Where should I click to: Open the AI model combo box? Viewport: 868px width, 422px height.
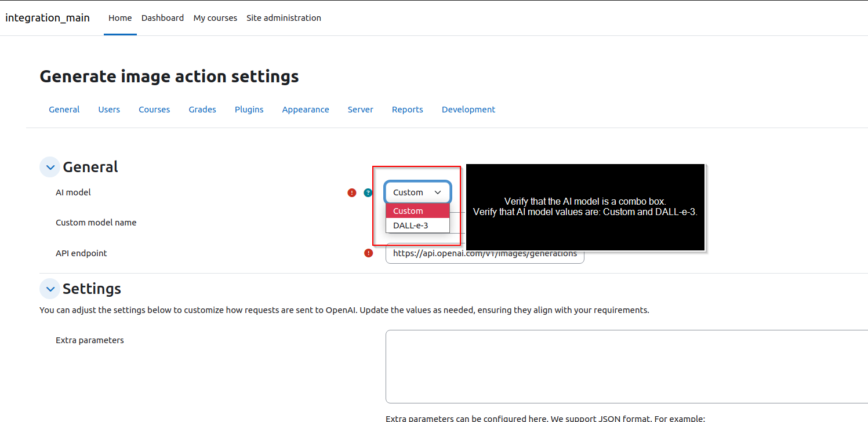point(417,192)
